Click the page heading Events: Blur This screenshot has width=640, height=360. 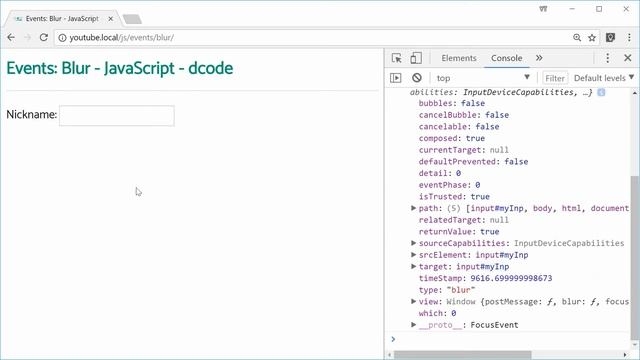120,68
